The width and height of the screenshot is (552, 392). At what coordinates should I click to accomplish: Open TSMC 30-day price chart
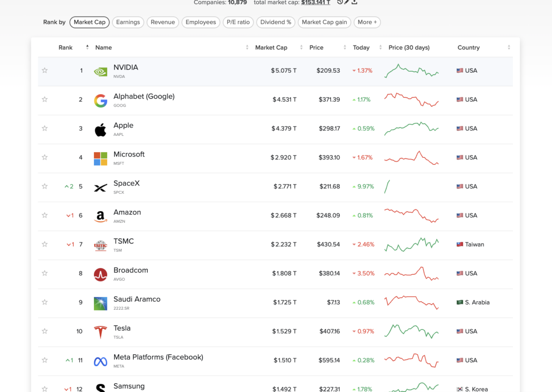click(411, 244)
